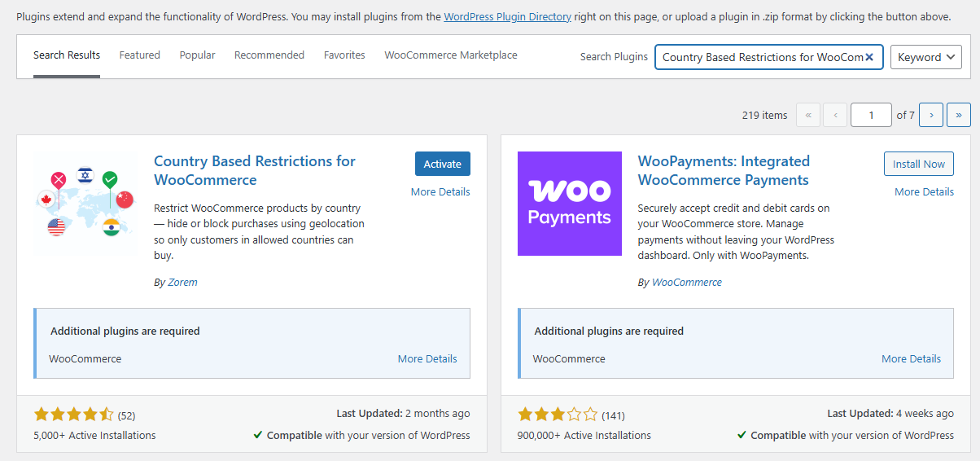Open the WordPress Plugin Directory link
Image resolution: width=980 pixels, height=461 pixels.
pos(507,16)
